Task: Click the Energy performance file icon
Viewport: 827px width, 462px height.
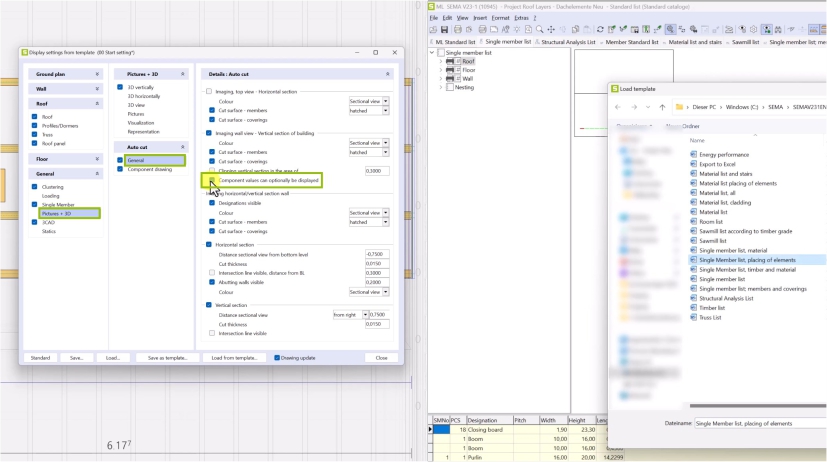Action: click(693, 155)
